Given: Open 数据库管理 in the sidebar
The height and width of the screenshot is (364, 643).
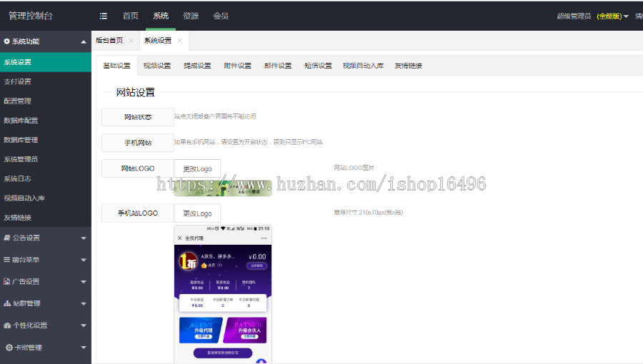Looking at the screenshot, I should click(46, 140).
